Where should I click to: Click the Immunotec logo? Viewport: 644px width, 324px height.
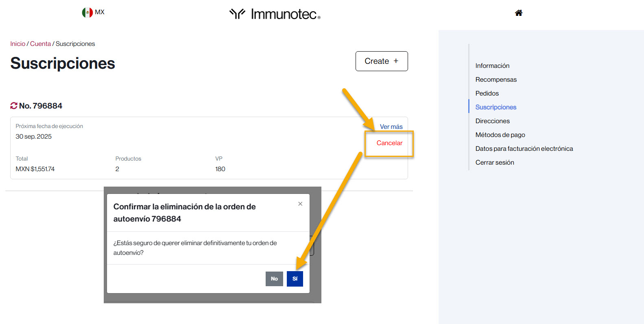(x=275, y=14)
